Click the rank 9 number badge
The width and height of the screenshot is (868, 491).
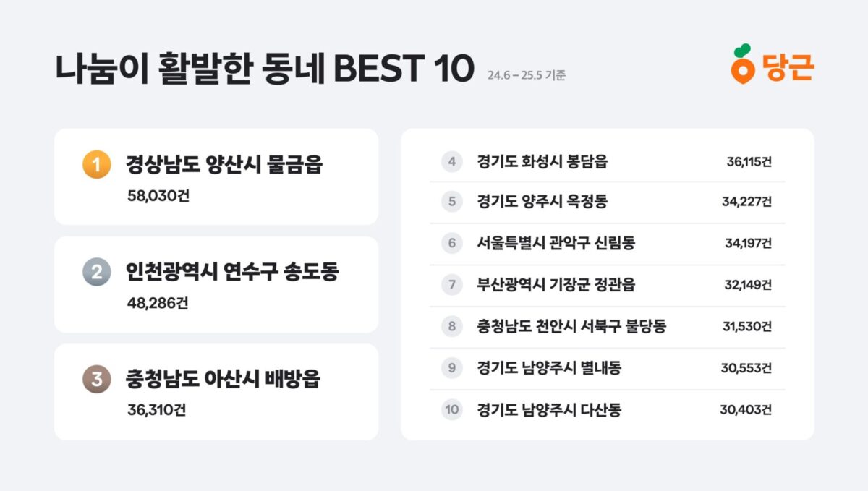(x=452, y=368)
